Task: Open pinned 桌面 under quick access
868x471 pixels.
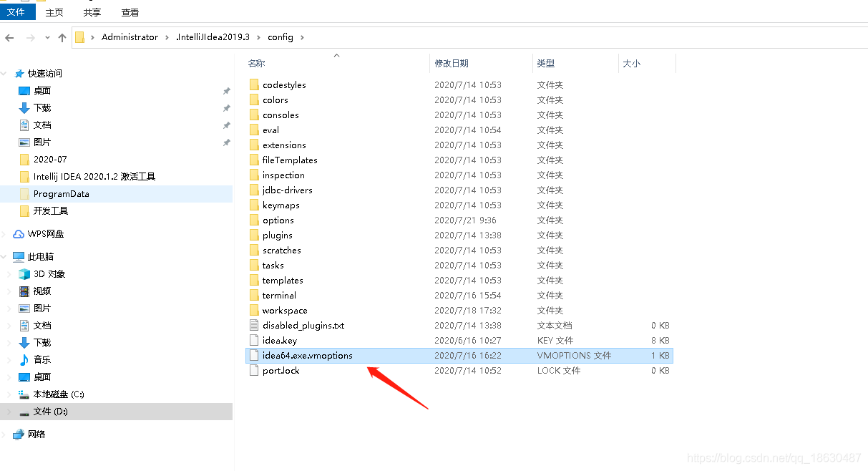Action: 42,90
